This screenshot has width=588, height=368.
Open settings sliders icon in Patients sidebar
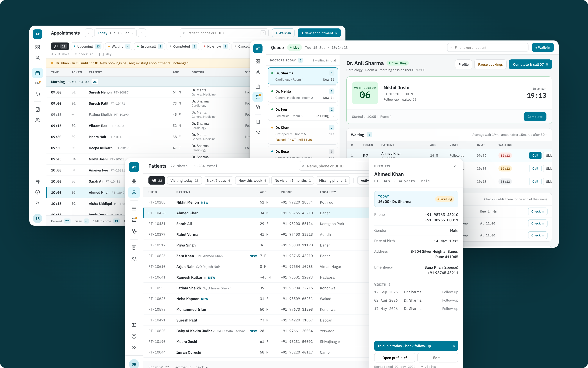click(134, 325)
